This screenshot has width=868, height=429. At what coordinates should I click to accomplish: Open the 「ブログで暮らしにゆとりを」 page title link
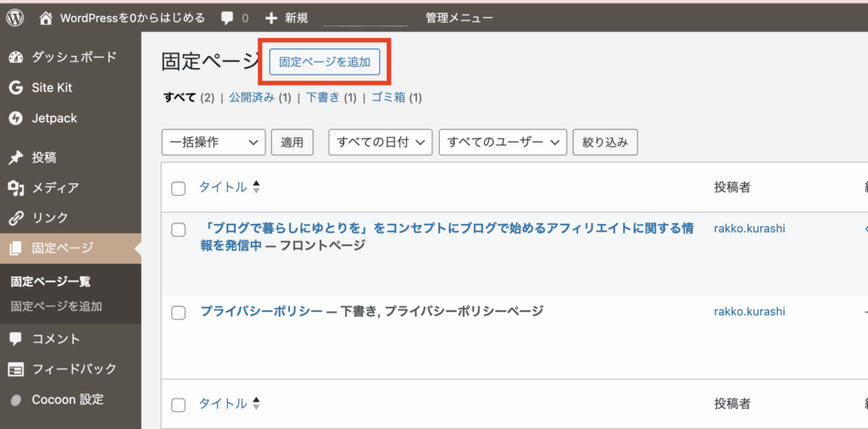click(x=447, y=237)
